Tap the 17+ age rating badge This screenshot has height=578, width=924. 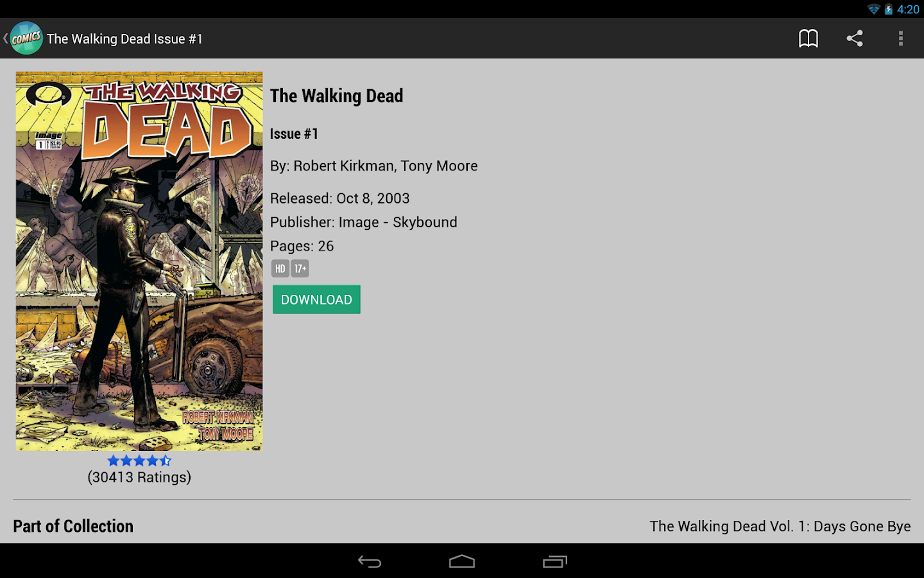[300, 268]
